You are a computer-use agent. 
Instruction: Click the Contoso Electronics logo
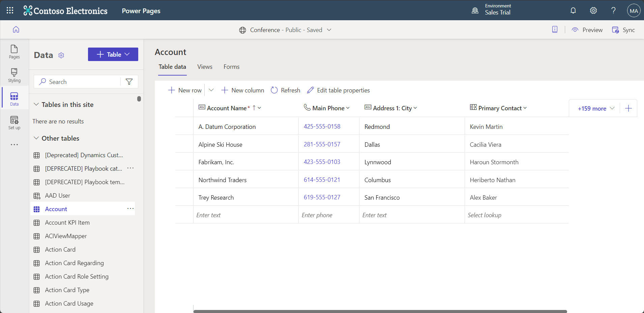pyautogui.click(x=65, y=11)
